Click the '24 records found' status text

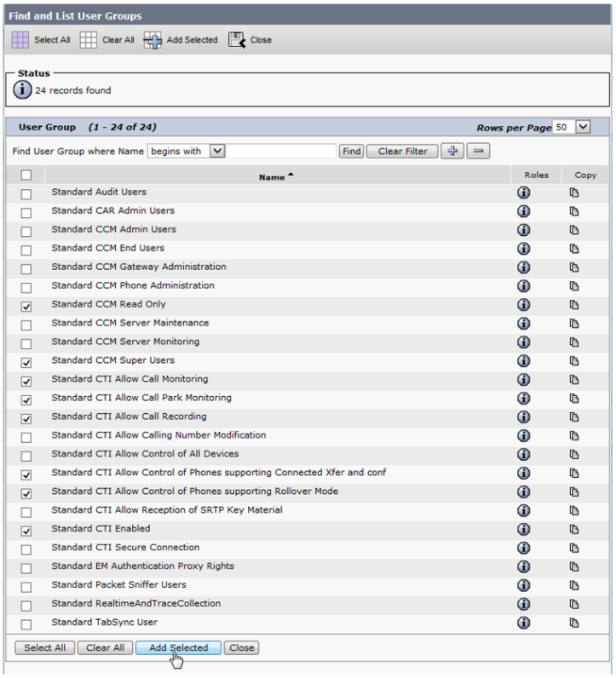pos(73,90)
